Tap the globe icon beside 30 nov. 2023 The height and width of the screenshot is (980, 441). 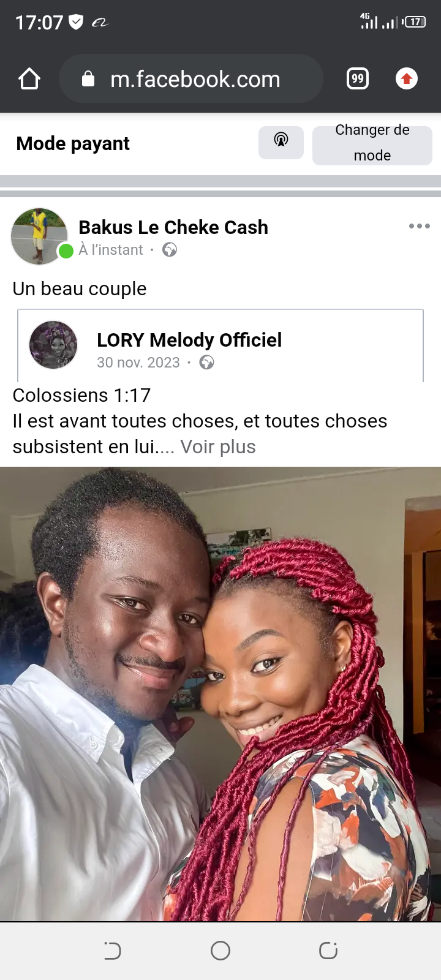(x=207, y=363)
